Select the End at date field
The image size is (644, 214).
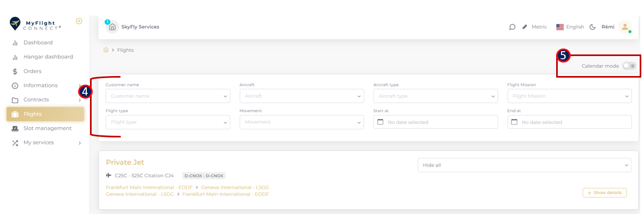(x=569, y=122)
